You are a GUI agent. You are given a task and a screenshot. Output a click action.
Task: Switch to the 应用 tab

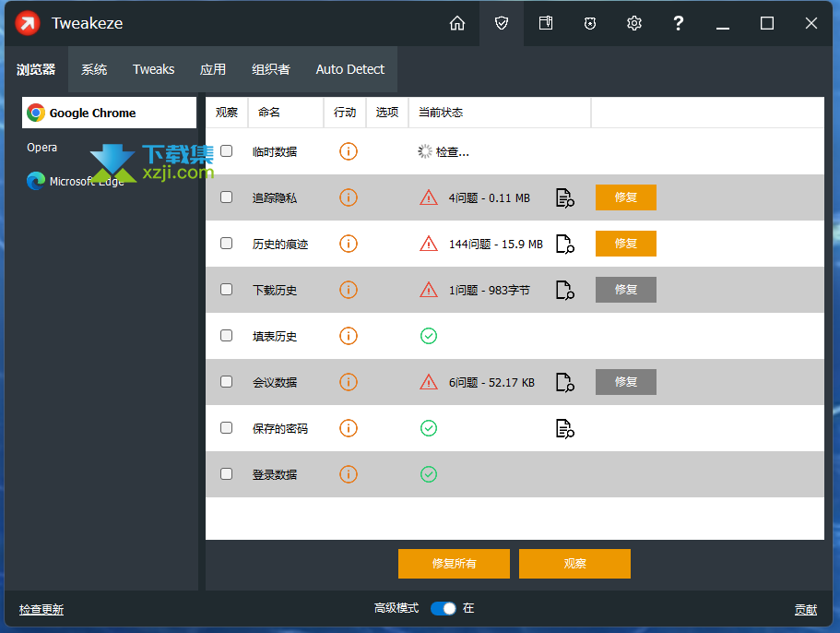(x=213, y=69)
